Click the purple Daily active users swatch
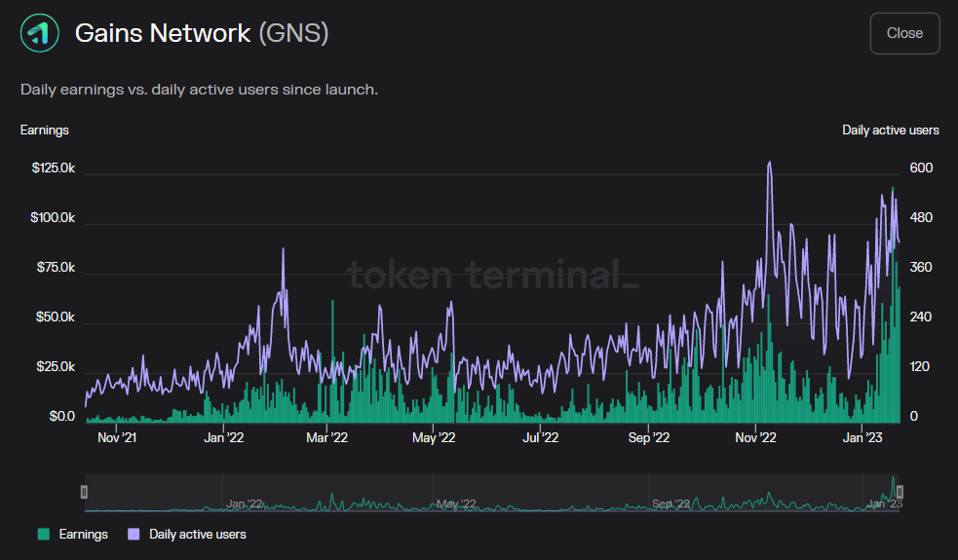This screenshot has height=560, width=958. tap(134, 535)
